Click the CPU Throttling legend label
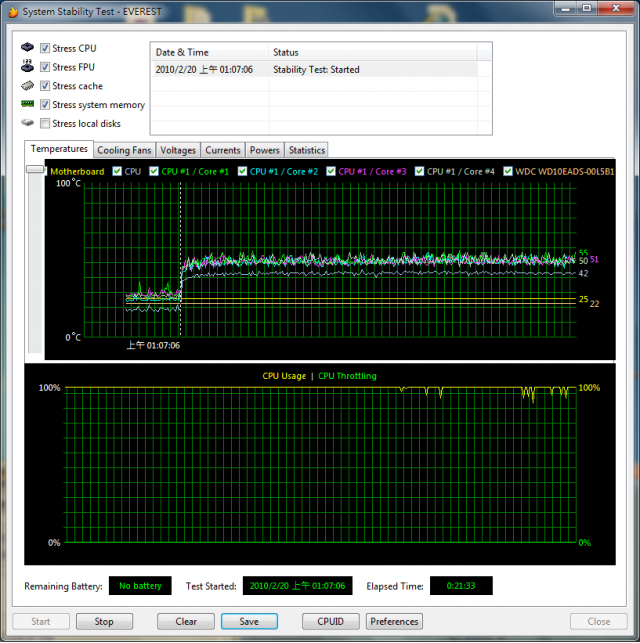The image size is (640, 643). [347, 376]
